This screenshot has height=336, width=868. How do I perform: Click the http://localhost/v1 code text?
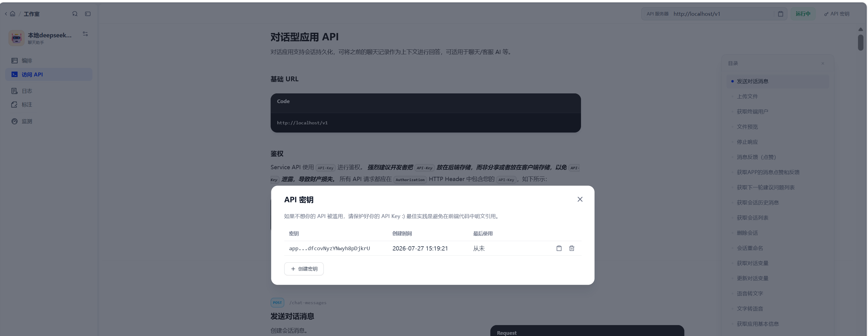tap(302, 123)
